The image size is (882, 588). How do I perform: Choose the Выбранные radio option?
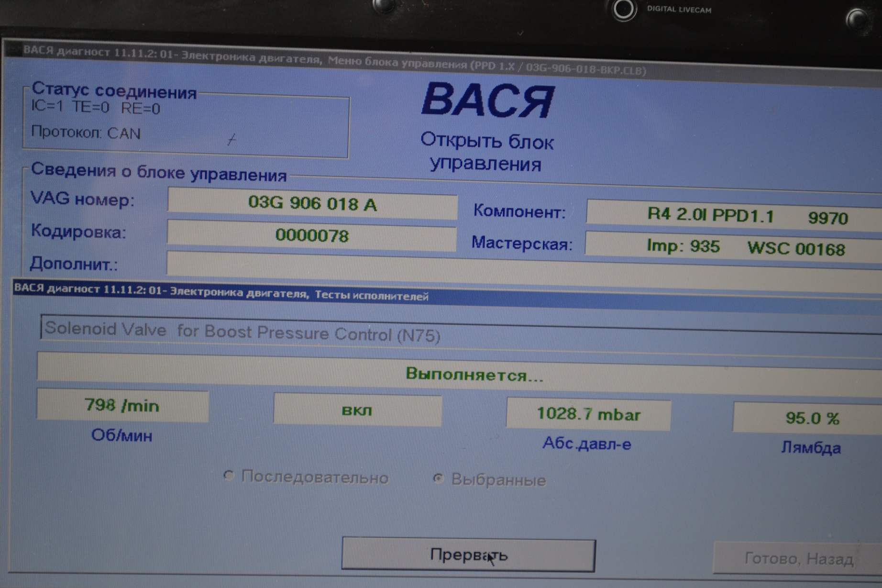[438, 478]
